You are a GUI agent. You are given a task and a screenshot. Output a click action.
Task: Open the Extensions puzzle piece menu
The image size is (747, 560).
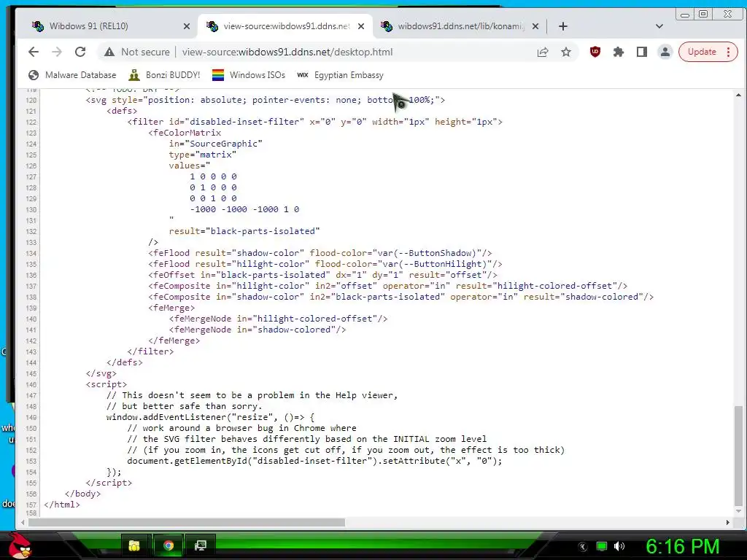619,52
